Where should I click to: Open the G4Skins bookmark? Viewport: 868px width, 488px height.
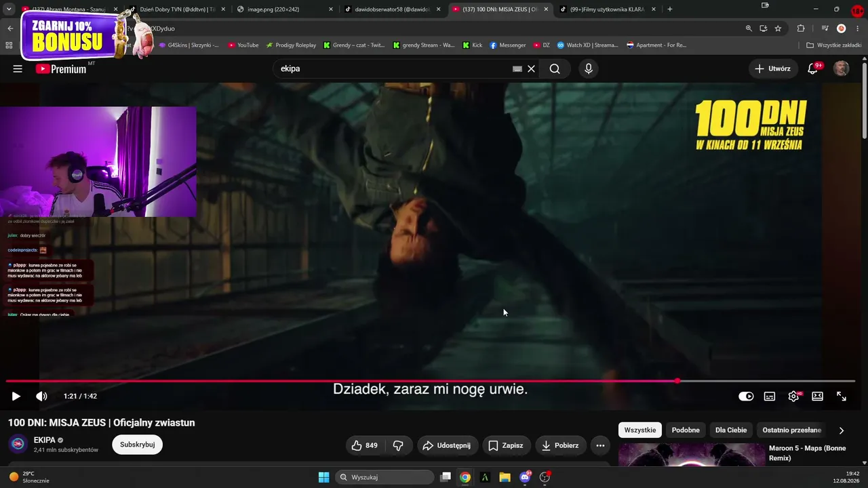(x=189, y=45)
